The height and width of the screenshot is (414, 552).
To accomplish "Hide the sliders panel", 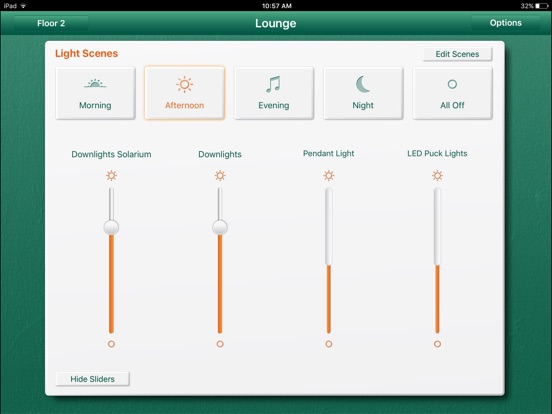I will 93,379.
